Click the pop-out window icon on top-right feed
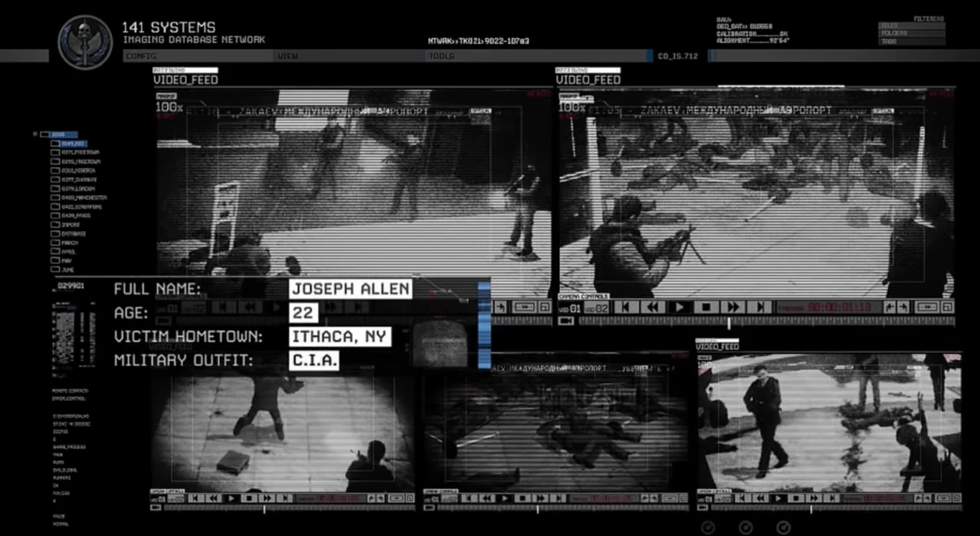 947,307
